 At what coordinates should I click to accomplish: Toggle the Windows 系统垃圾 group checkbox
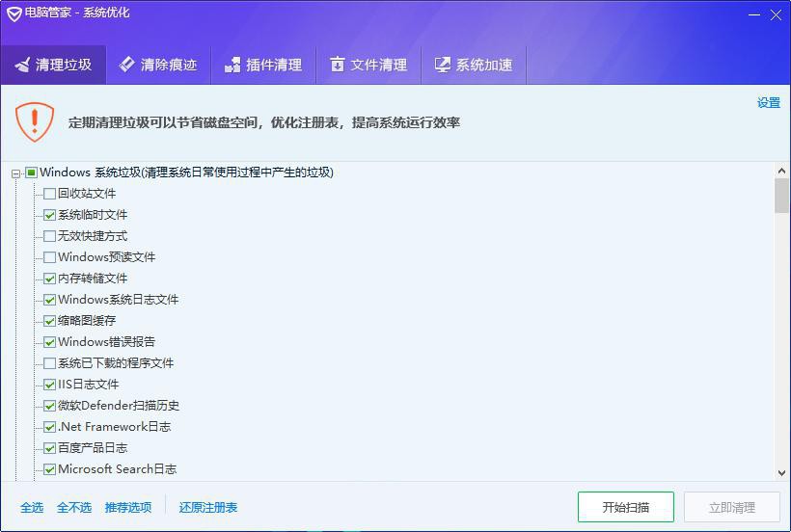pyautogui.click(x=31, y=173)
